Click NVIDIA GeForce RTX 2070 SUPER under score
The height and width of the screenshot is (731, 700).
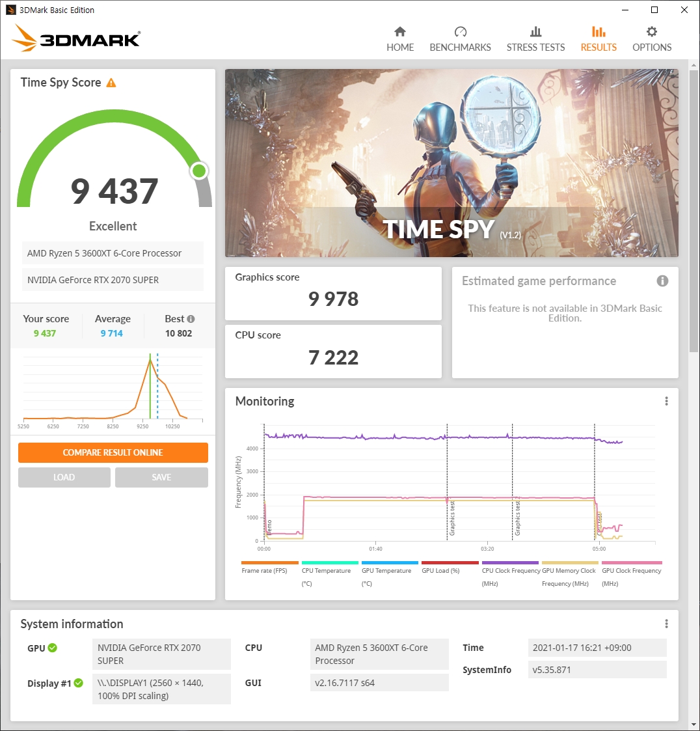tap(113, 280)
